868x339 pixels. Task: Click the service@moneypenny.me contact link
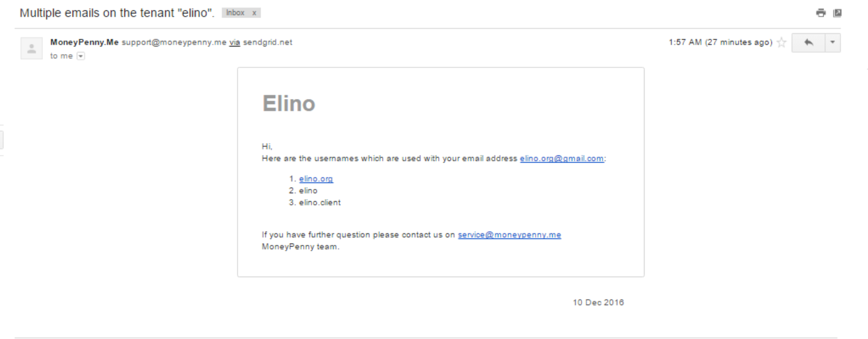click(509, 235)
